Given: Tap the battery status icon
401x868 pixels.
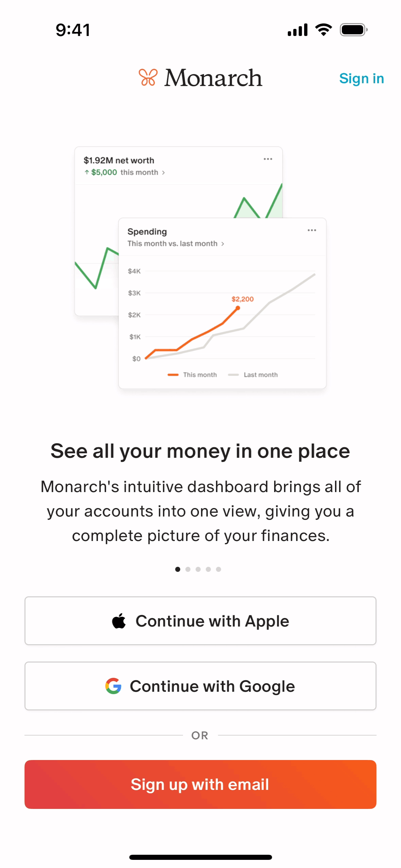Looking at the screenshot, I should [x=353, y=30].
